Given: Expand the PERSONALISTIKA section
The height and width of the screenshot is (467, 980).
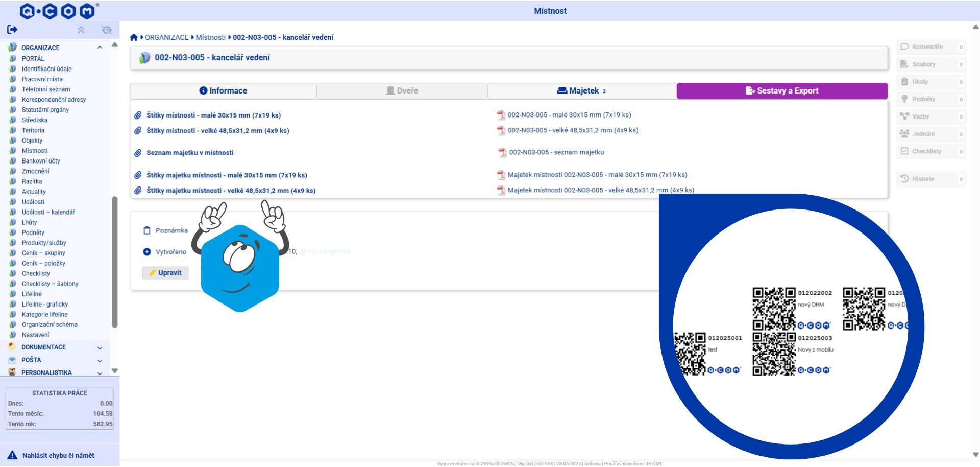Looking at the screenshot, I should (100, 373).
